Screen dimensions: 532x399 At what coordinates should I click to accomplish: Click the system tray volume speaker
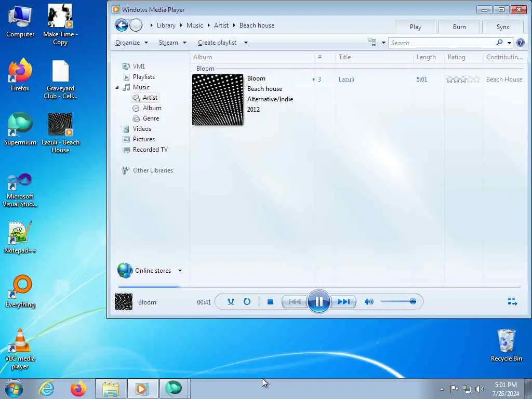pyautogui.click(x=479, y=389)
